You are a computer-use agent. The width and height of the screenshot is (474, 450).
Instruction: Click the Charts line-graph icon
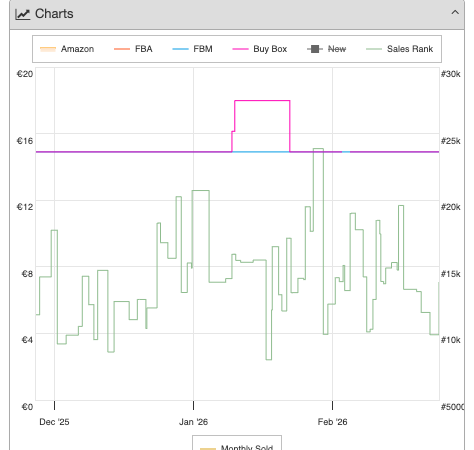point(23,14)
